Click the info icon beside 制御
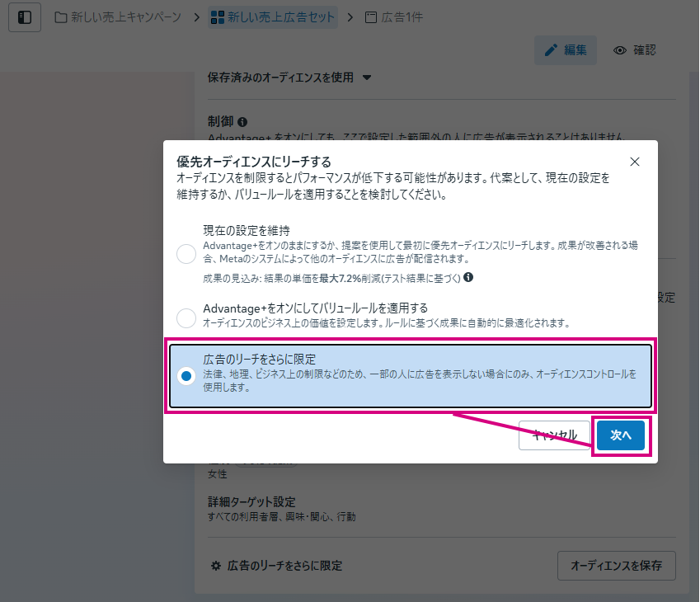Viewport: 700px width, 602px height. (x=242, y=122)
